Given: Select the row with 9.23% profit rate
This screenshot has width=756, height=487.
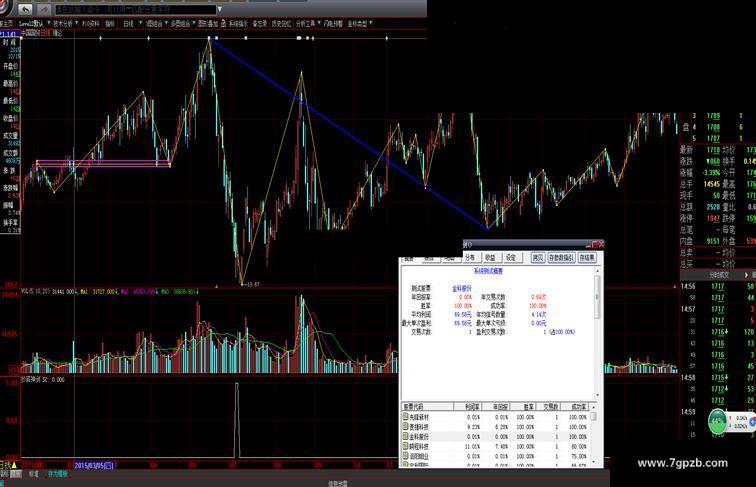Looking at the screenshot, I should (495, 427).
